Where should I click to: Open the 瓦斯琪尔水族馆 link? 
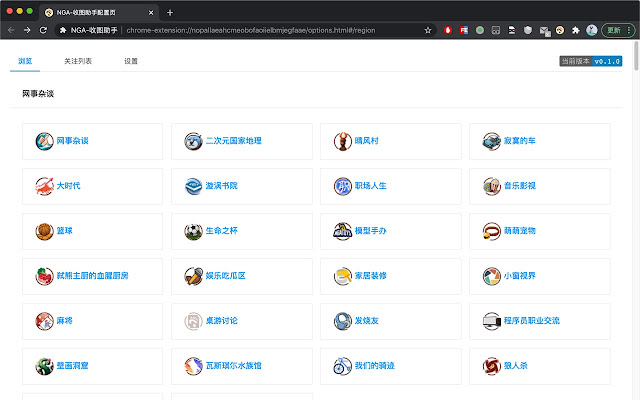point(233,365)
